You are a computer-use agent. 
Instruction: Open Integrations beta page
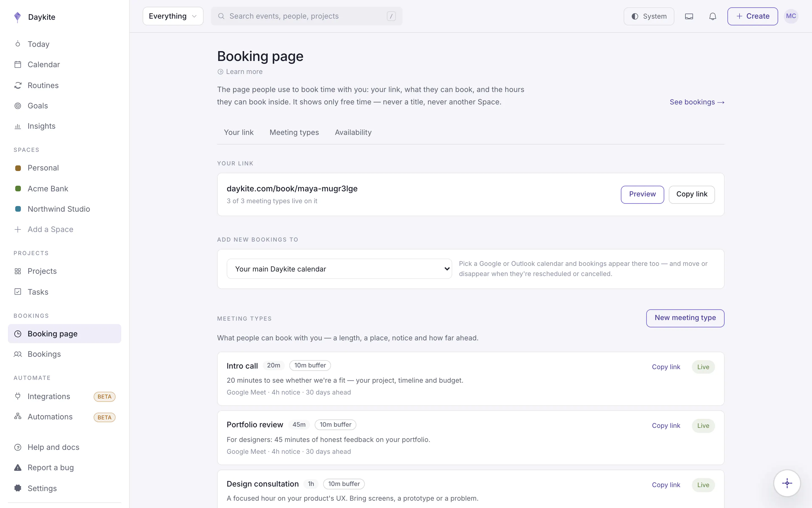[64, 397]
